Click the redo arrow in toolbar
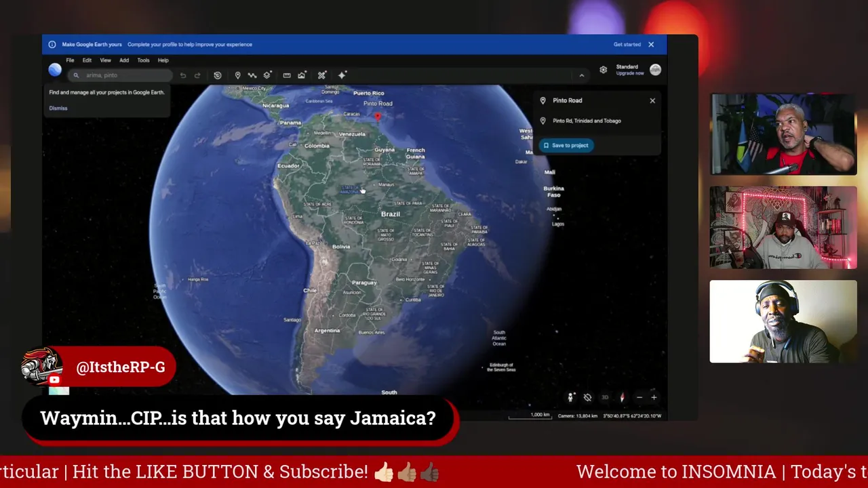The width and height of the screenshot is (868, 488). pos(197,75)
